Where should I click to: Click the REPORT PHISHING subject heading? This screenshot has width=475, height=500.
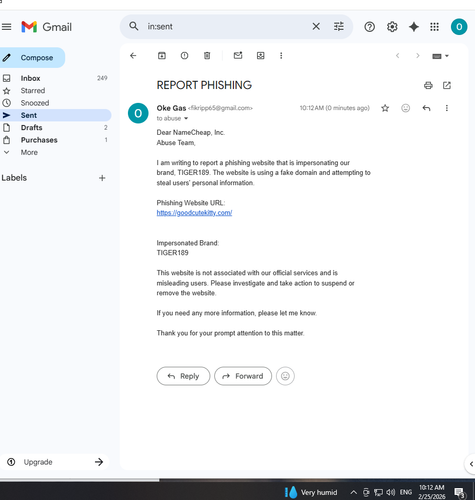[204, 85]
